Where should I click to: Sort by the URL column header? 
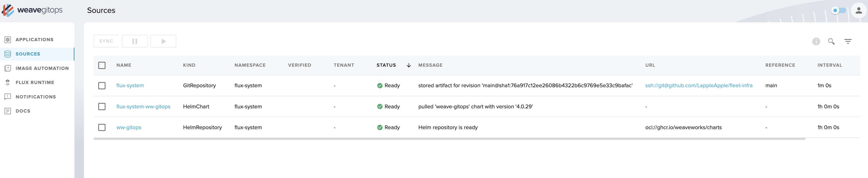650,65
